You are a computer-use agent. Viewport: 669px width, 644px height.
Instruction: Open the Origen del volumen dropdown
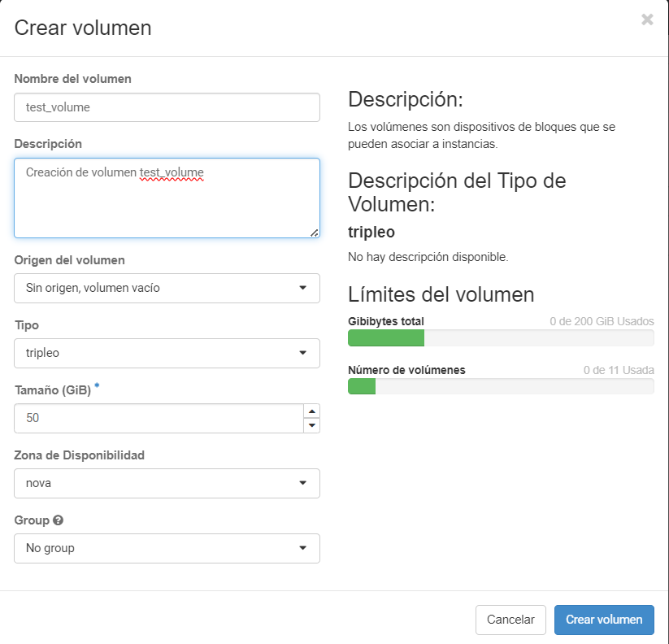click(167, 288)
